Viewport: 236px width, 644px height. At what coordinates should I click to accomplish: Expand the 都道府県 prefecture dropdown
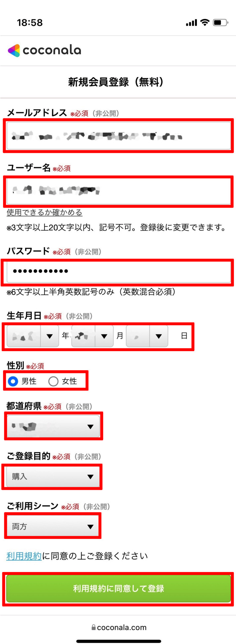click(x=53, y=426)
